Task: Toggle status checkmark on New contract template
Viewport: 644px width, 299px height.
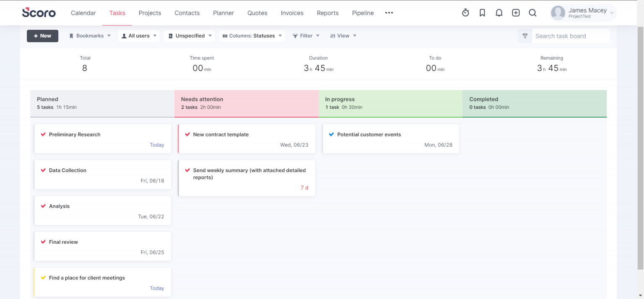Action: pos(187,134)
